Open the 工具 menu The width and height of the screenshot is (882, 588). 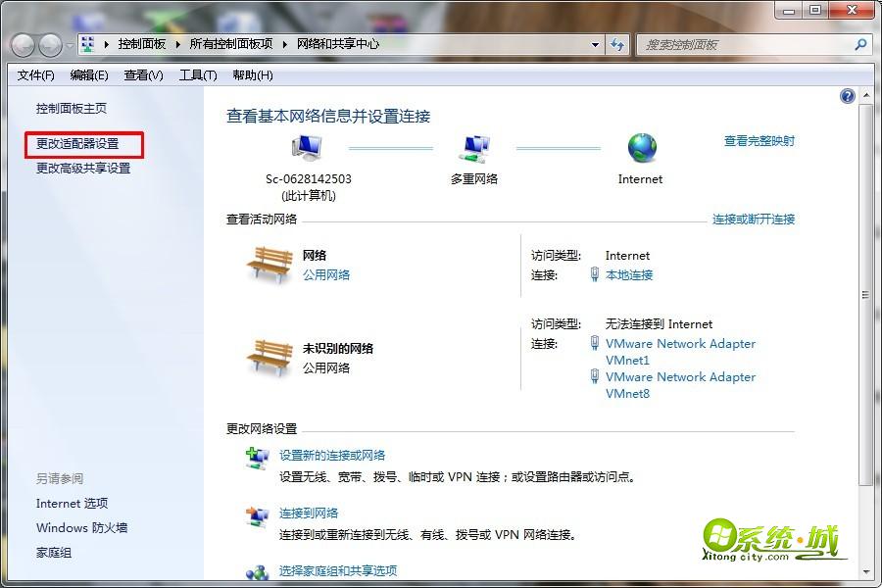(x=195, y=74)
